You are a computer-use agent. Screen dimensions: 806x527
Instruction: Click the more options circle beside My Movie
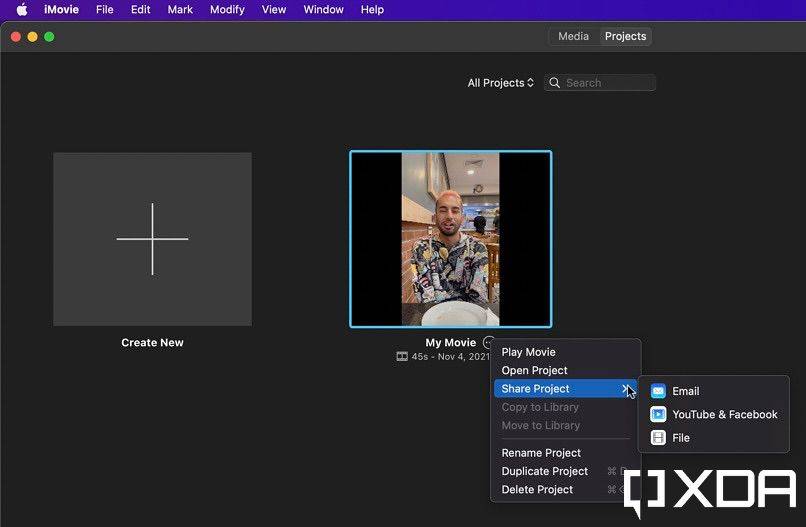488,342
